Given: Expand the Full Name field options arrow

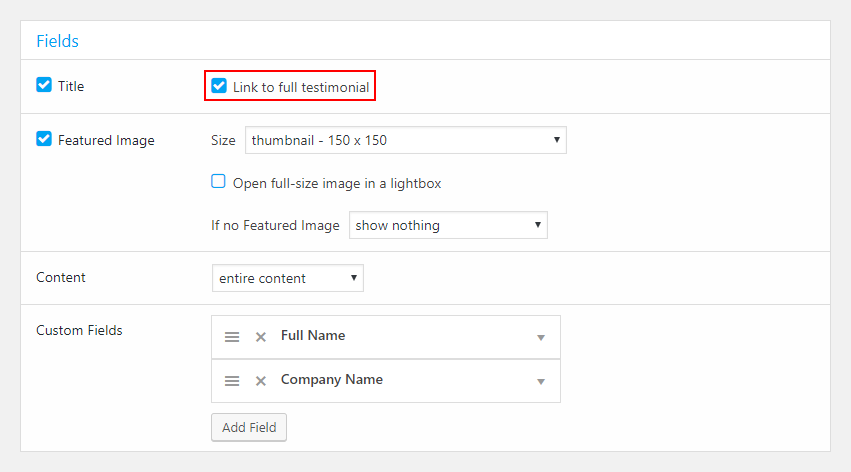Looking at the screenshot, I should coord(541,337).
